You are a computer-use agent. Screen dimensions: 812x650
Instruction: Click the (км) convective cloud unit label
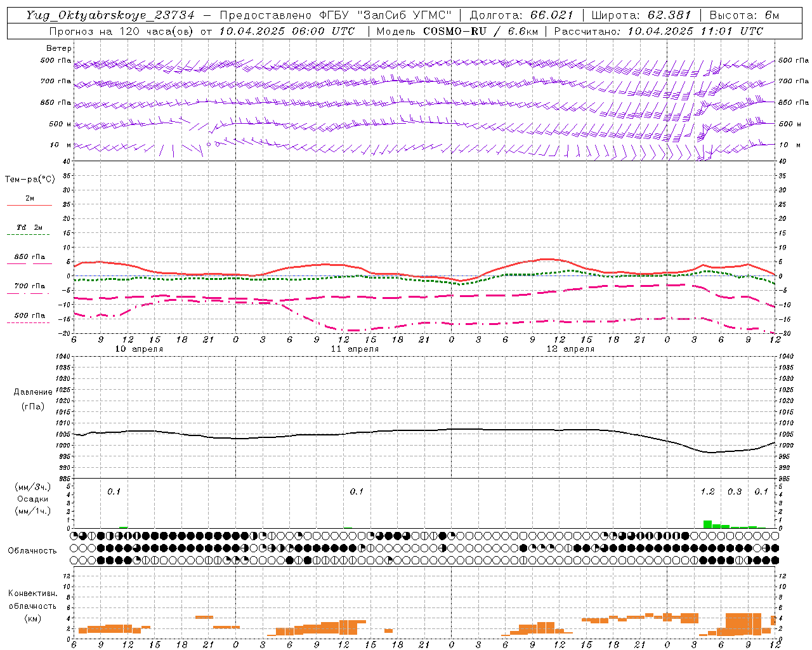click(x=32, y=618)
